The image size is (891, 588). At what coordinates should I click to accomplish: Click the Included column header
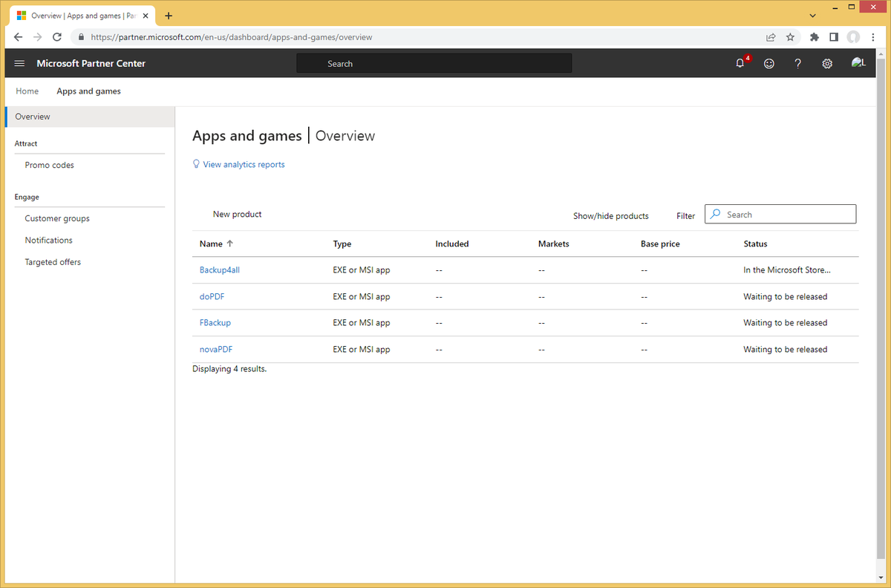coord(452,244)
